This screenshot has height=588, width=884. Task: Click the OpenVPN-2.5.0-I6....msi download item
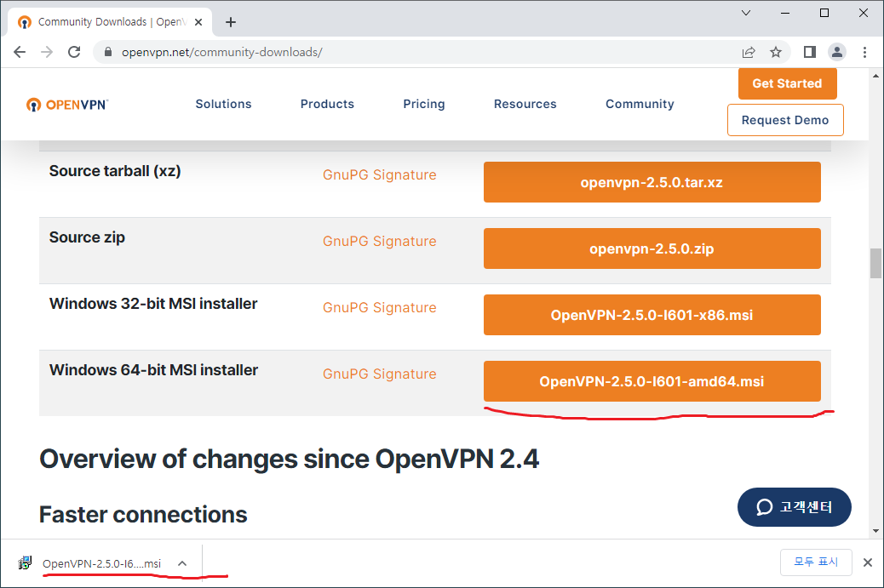[x=101, y=563]
